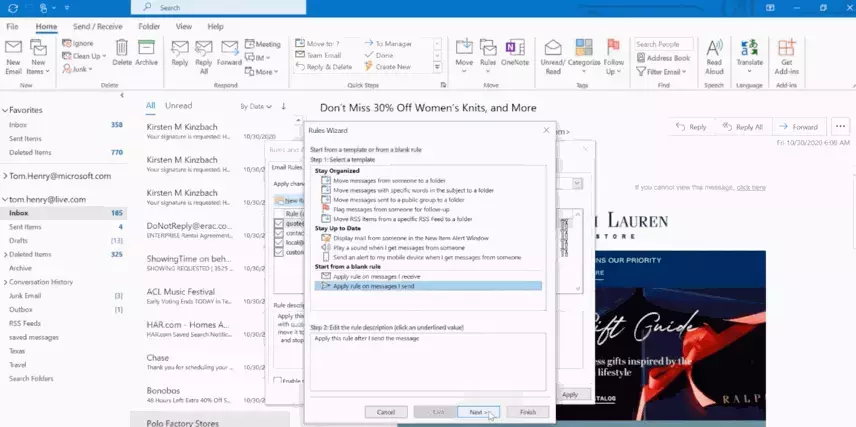
Task: Open the File menu
Action: pyautogui.click(x=12, y=26)
